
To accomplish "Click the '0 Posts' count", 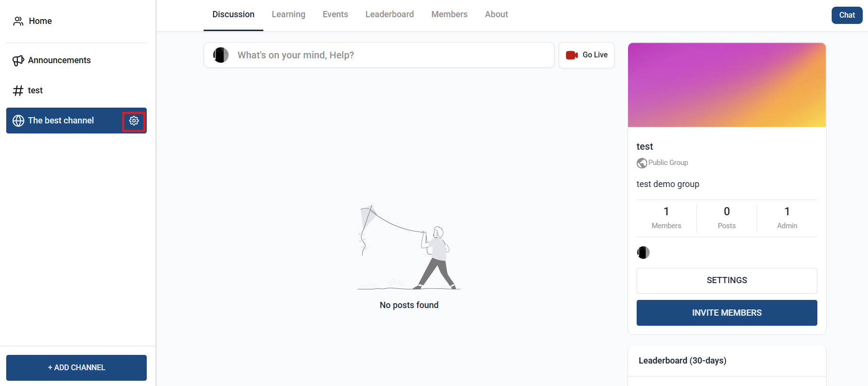I will (x=727, y=218).
